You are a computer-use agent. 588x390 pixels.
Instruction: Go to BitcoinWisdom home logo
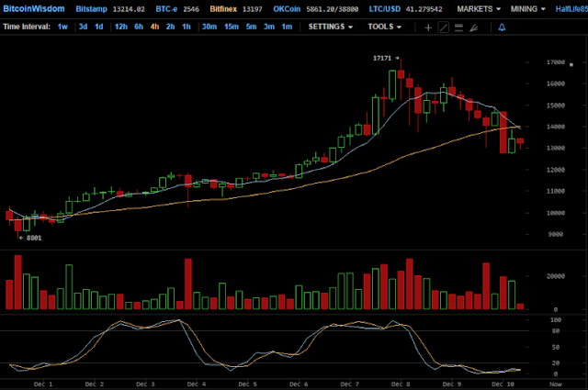[34, 8]
